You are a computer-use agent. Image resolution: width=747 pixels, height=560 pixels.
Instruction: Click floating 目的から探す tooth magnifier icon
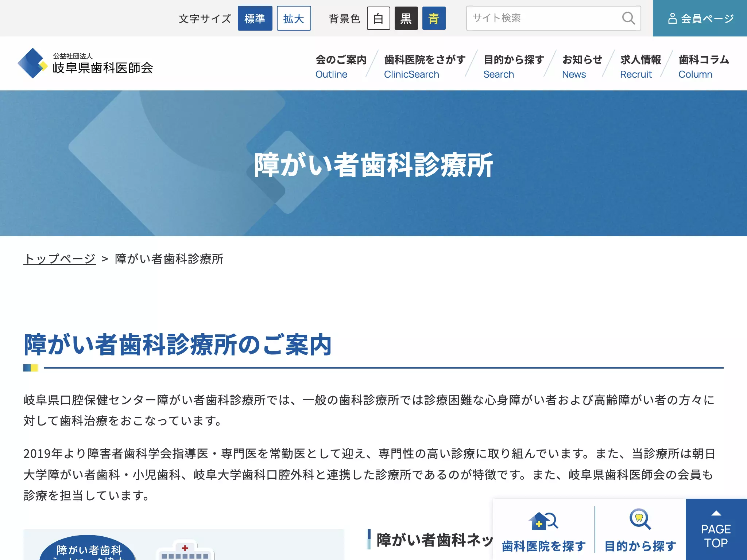(x=640, y=519)
